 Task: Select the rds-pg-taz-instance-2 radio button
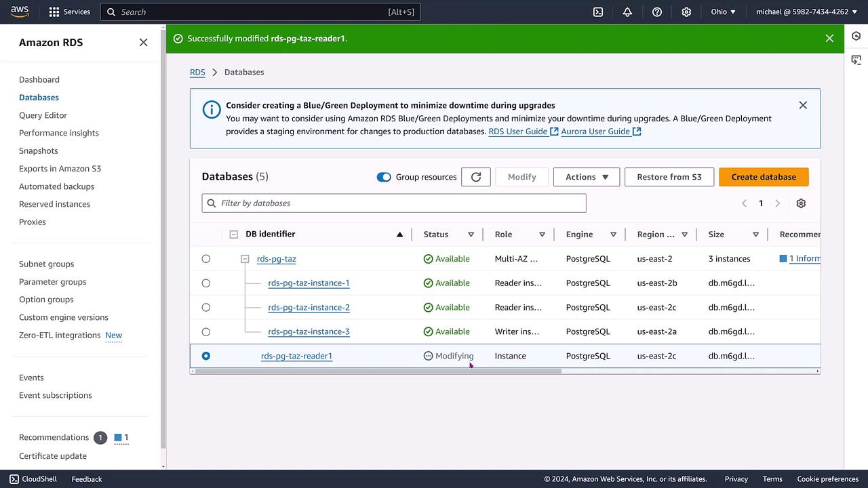[x=206, y=308]
